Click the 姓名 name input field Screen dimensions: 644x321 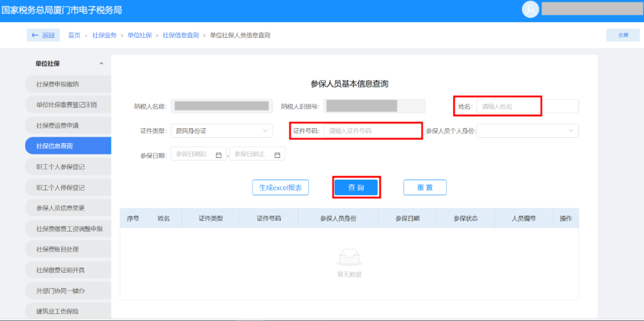[x=527, y=106]
